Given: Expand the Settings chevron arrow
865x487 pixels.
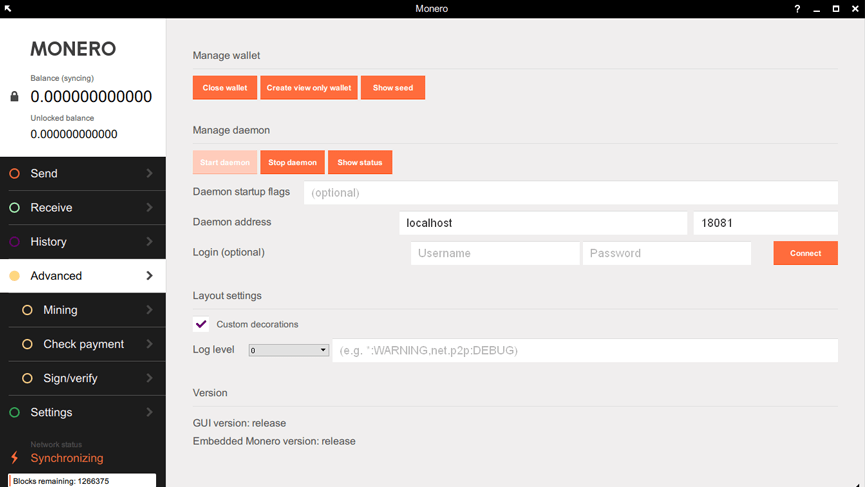Looking at the screenshot, I should point(149,412).
